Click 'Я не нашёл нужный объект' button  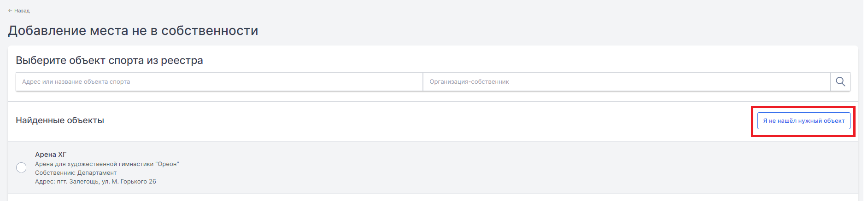point(803,121)
